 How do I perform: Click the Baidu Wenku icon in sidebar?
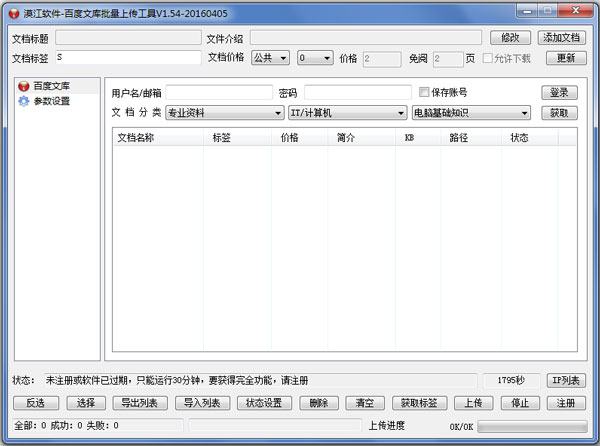tap(23, 87)
